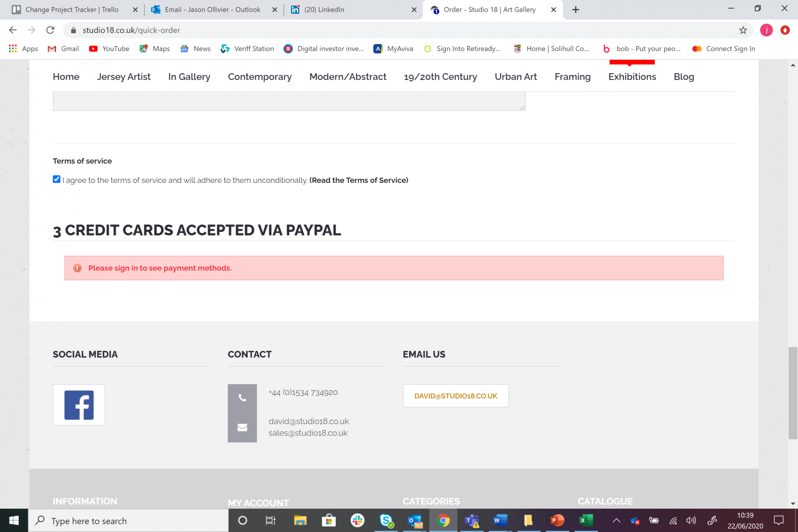The image size is (798, 532).
Task: Reload the page using refresh icon
Action: [50, 30]
